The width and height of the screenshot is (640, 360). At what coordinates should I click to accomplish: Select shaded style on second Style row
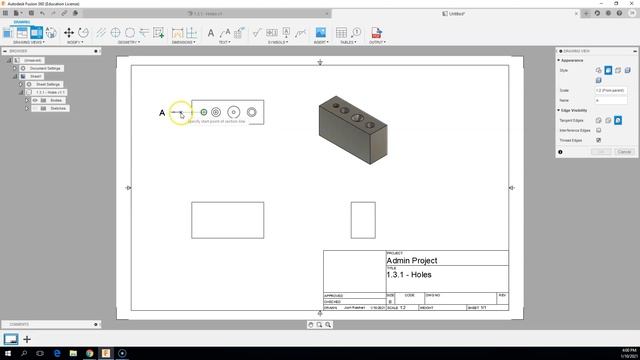(x=598, y=80)
